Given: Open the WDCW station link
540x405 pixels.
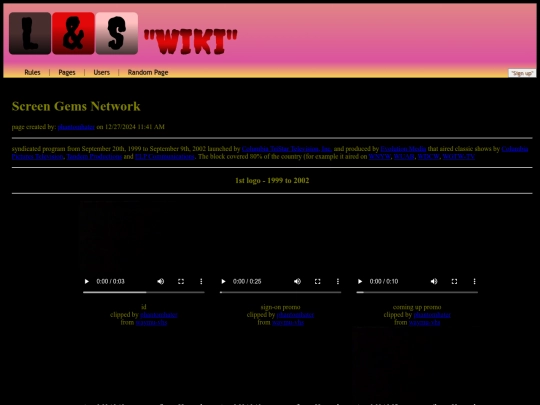Looking at the screenshot, I should pyautogui.click(x=428, y=156).
